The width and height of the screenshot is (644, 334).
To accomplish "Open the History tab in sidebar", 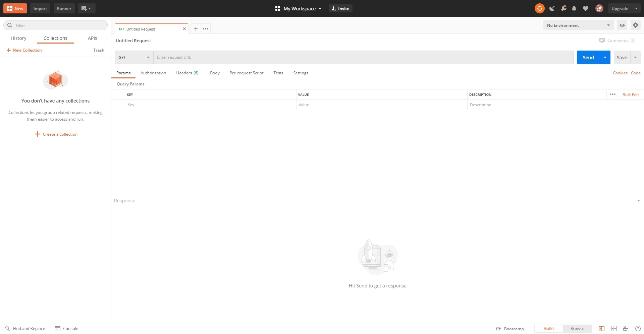I will point(18,38).
